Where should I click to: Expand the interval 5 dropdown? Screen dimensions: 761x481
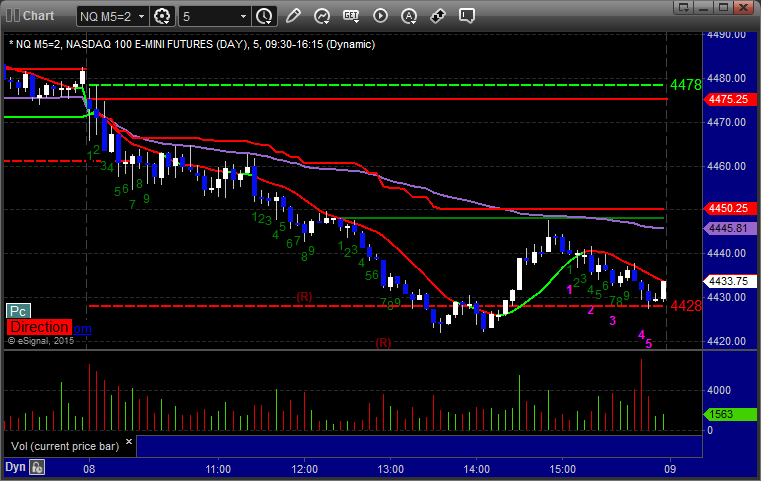tap(215, 17)
